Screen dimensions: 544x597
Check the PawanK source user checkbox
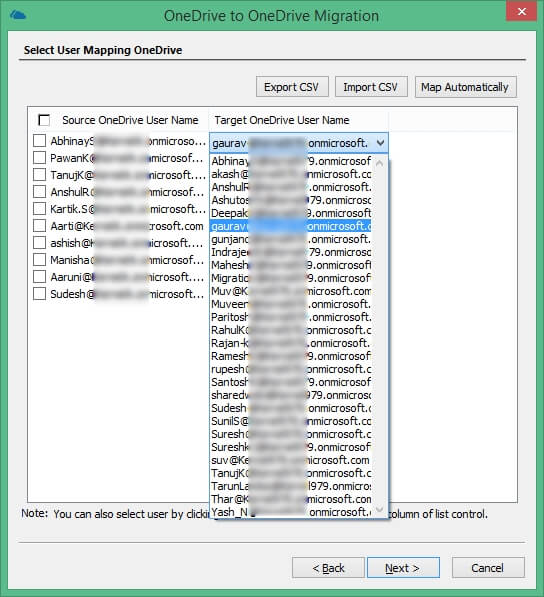(x=40, y=158)
